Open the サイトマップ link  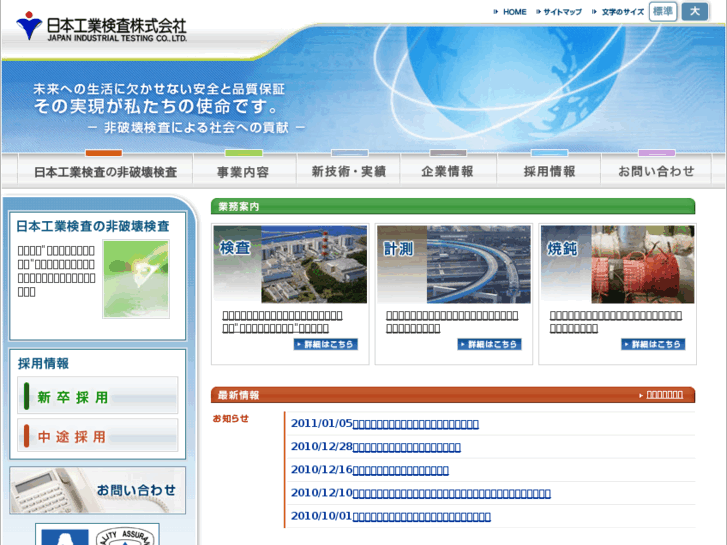coord(562,12)
